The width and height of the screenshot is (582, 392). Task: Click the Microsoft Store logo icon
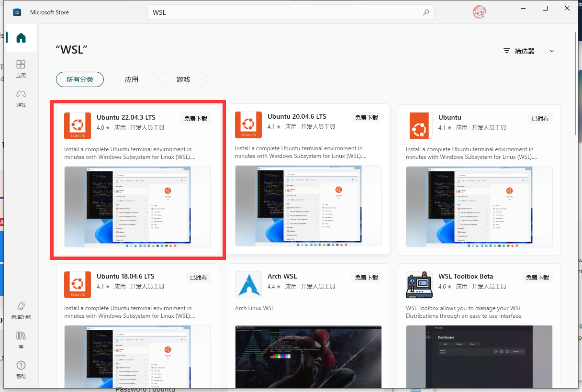point(17,12)
